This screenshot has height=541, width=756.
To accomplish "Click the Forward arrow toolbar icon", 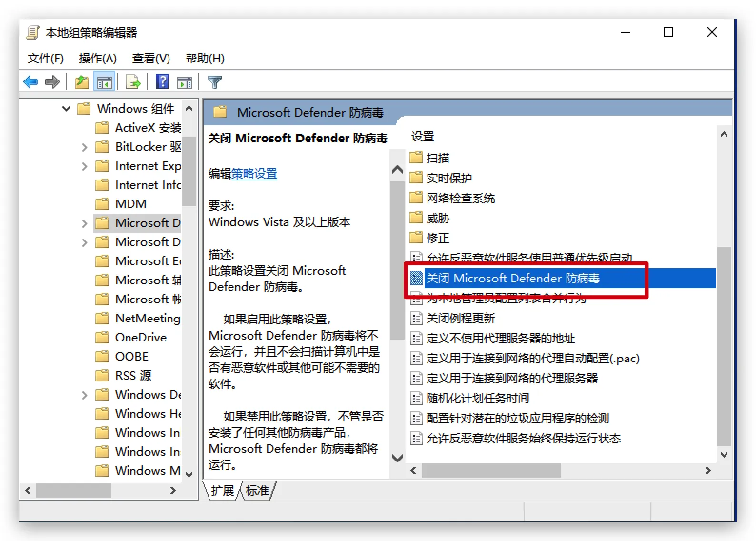I will 52,82.
